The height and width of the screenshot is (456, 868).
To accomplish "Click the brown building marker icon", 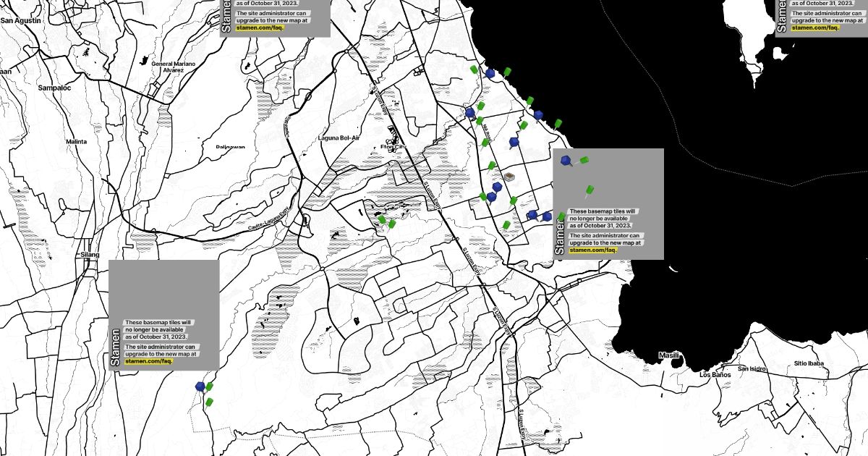I will tap(509, 177).
